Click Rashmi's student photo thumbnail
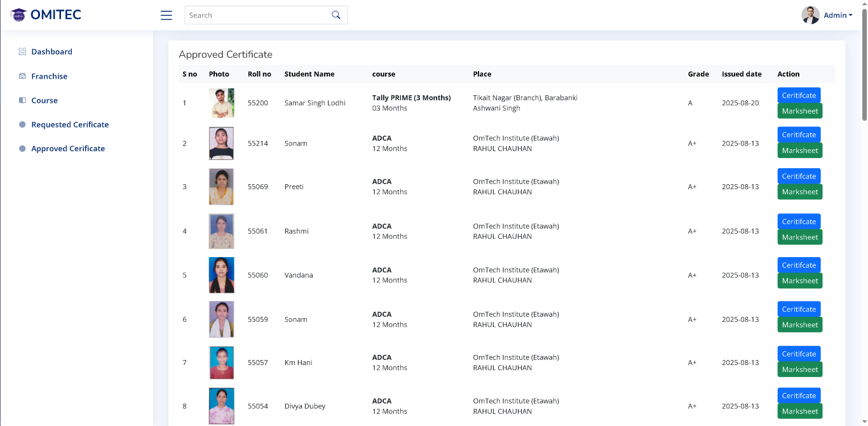Viewport: 868px width, 426px height. point(221,231)
